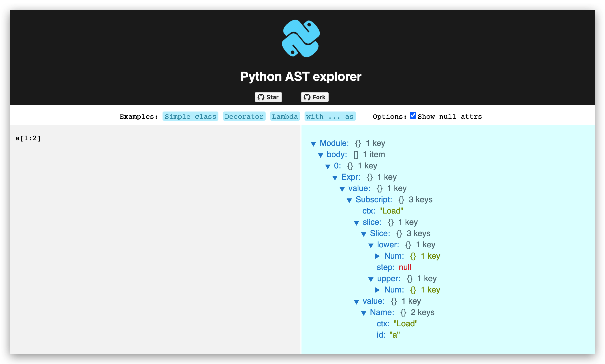This screenshot has width=605, height=364.
Task: Click the GitHub Star button
Action: [268, 97]
